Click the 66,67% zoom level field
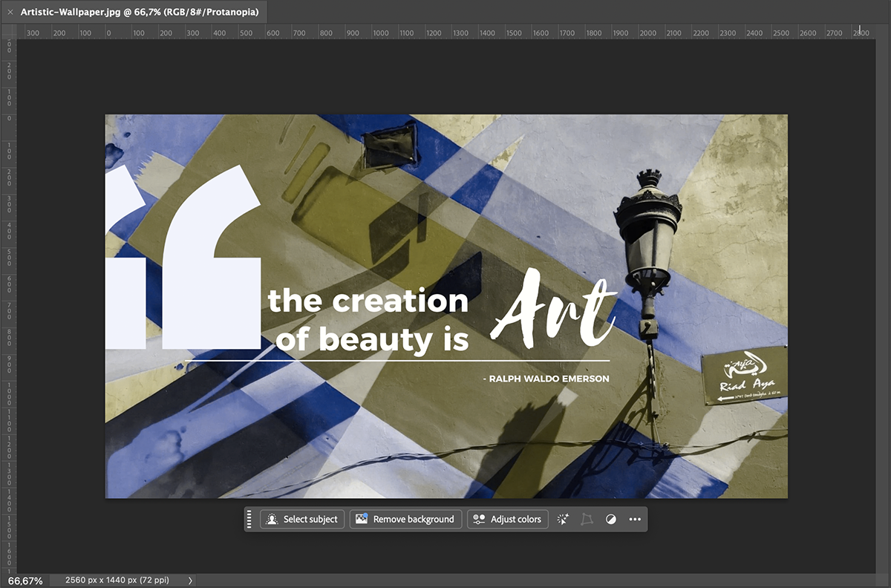This screenshot has height=588, width=891. [26, 581]
